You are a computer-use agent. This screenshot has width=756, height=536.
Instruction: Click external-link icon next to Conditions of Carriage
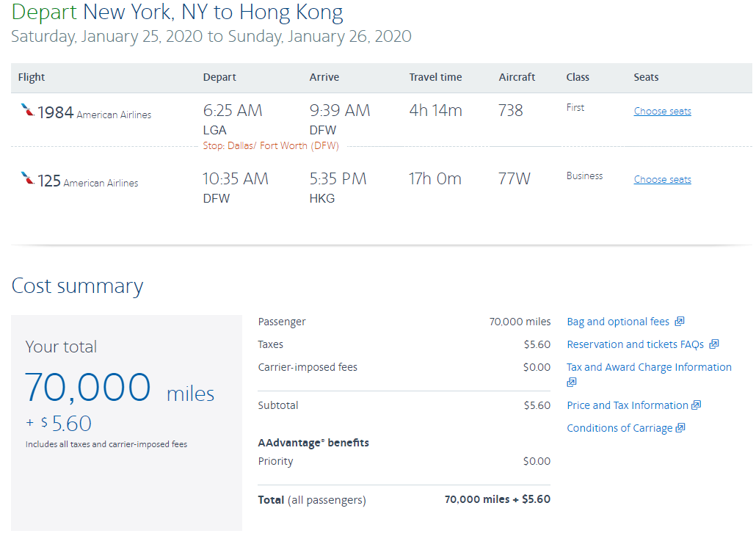[680, 428]
